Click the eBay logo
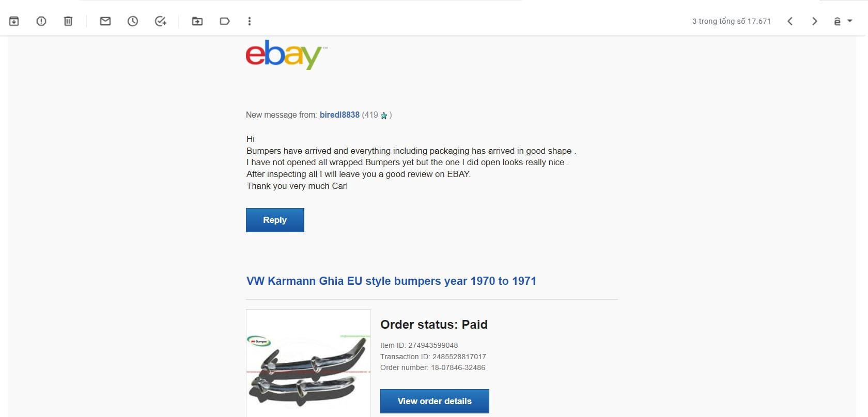This screenshot has height=417, width=868. [x=286, y=55]
